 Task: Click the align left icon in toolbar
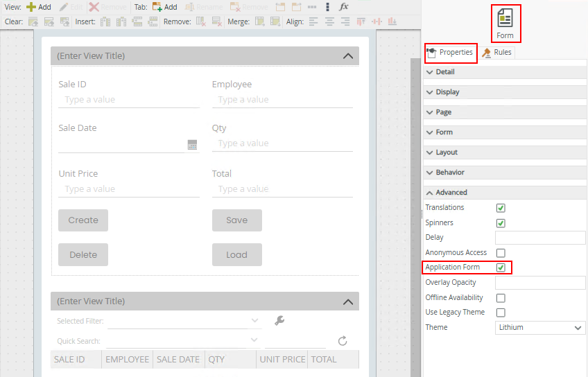coord(313,21)
